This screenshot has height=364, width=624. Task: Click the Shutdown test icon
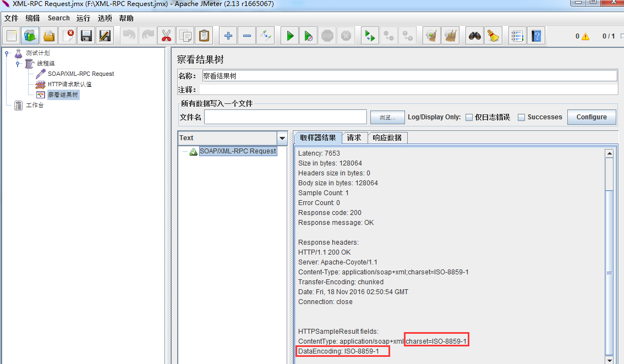346,36
